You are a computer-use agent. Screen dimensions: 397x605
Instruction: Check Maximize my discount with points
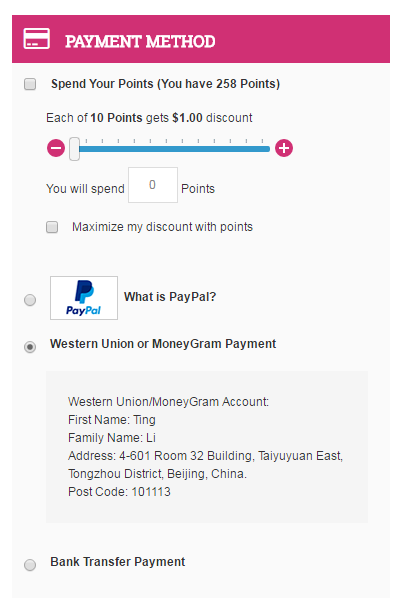(x=52, y=227)
